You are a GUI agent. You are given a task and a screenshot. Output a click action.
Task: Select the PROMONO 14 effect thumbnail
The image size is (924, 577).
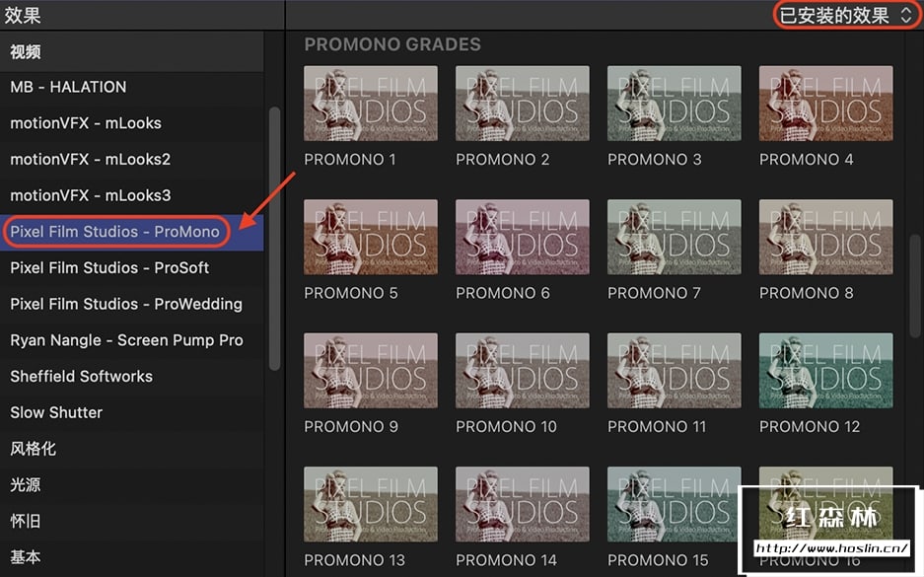click(x=522, y=505)
